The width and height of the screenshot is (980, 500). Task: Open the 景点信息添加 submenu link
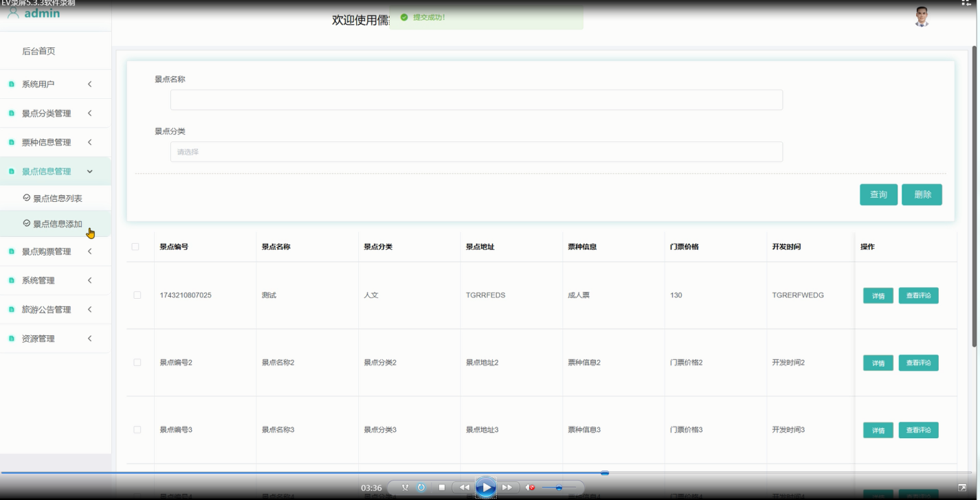pos(58,224)
